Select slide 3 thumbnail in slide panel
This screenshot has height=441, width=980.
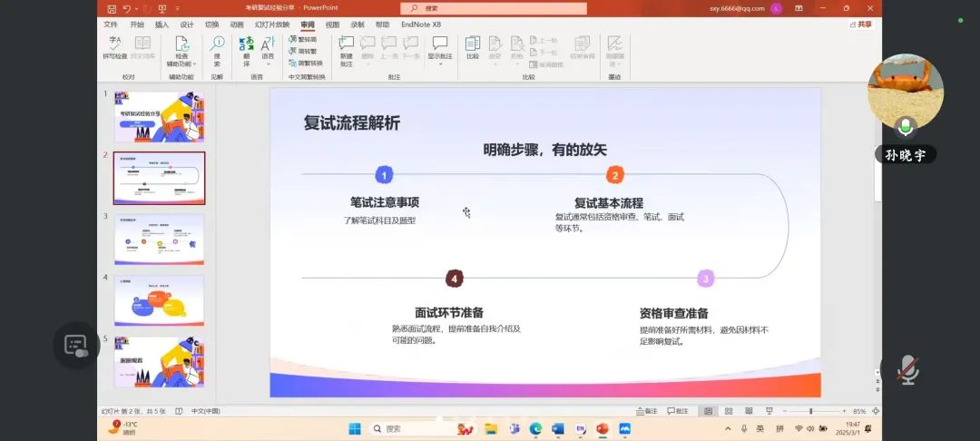tap(159, 240)
